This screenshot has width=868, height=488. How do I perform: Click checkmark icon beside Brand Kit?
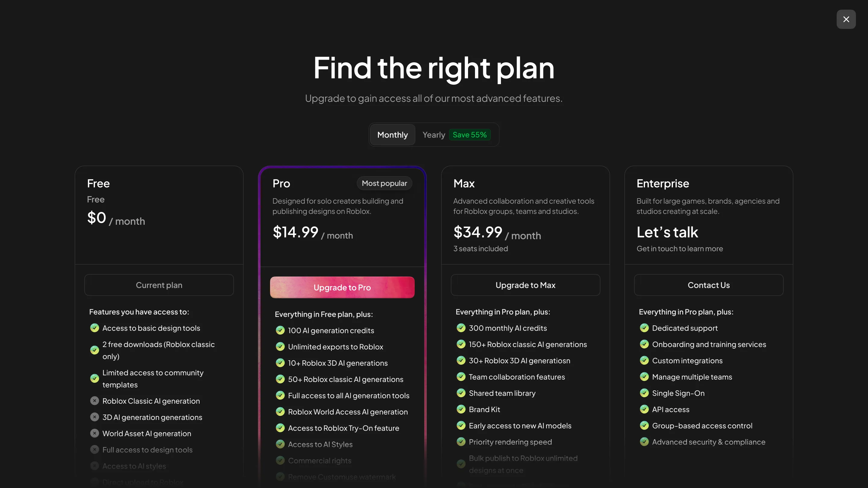pos(461,409)
